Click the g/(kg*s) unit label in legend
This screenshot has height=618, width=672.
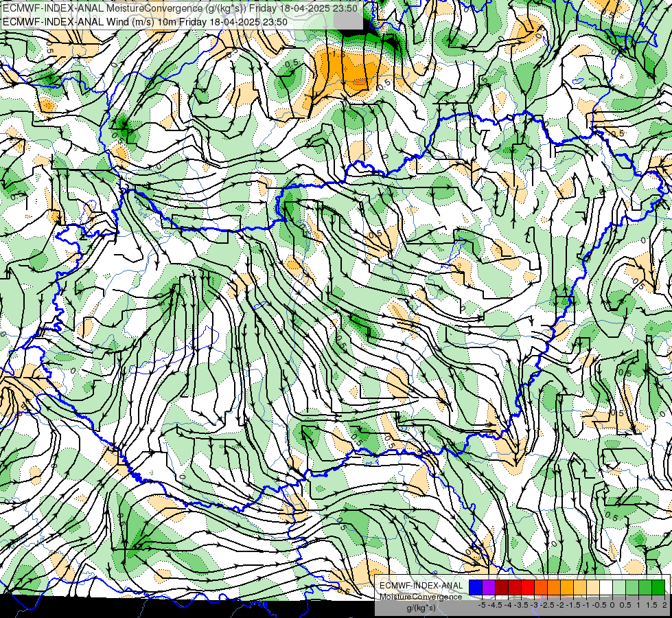tap(421, 608)
